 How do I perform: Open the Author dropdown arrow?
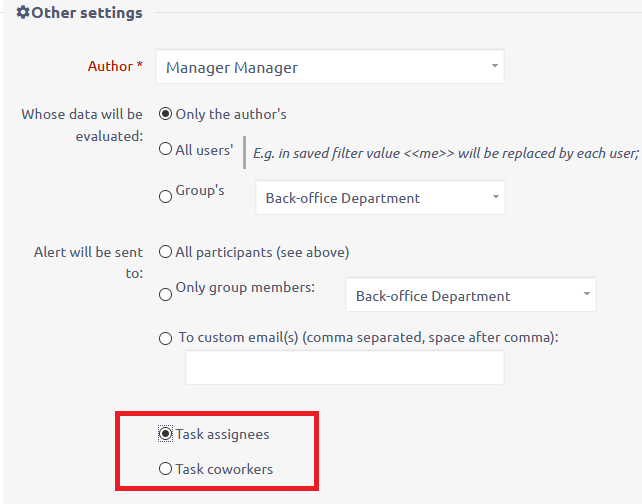pyautogui.click(x=494, y=67)
